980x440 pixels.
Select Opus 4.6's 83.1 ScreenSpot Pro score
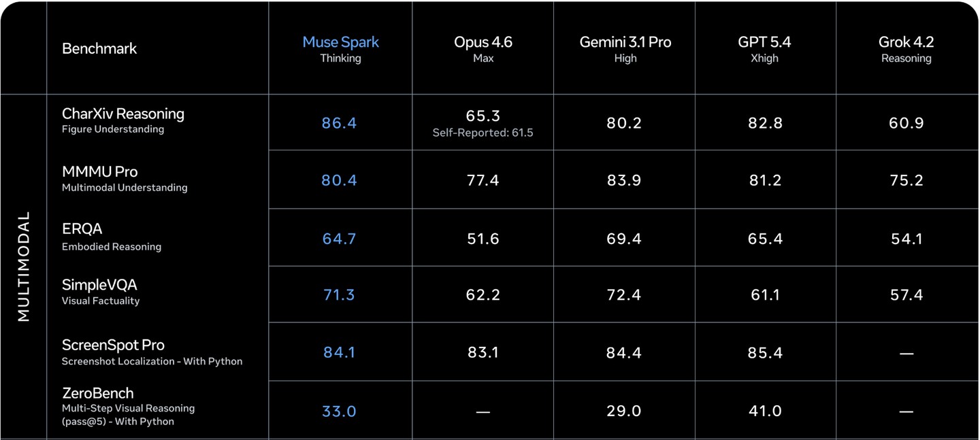(x=483, y=352)
